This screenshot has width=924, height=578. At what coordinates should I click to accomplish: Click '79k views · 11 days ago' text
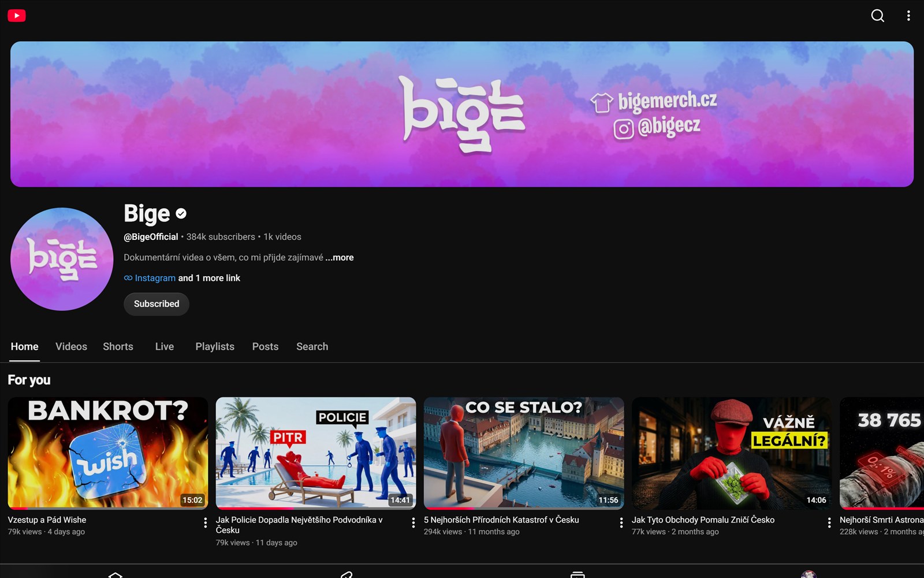tap(256, 543)
